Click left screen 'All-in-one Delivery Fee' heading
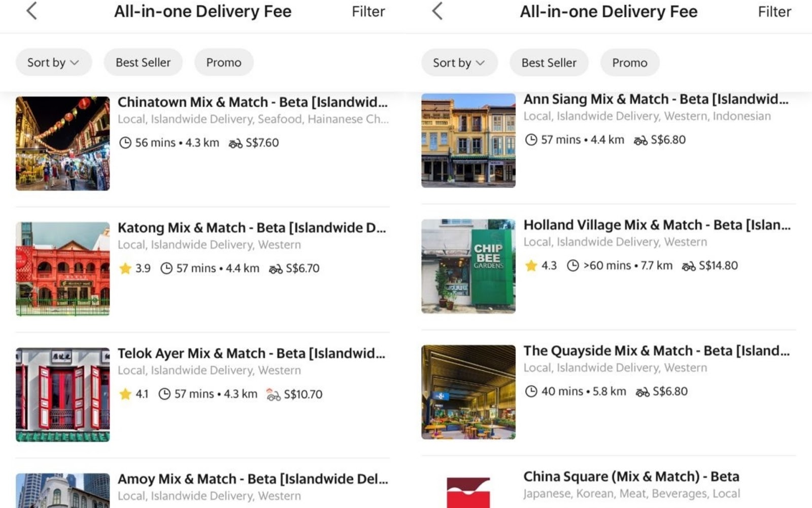The height and width of the screenshot is (508, 812). pos(202,11)
